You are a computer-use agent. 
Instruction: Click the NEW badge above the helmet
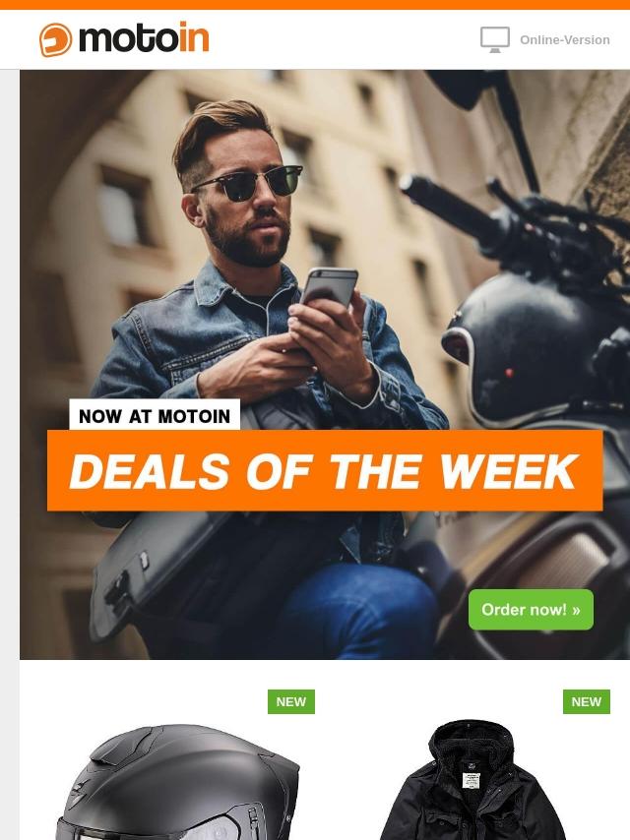[x=291, y=701]
